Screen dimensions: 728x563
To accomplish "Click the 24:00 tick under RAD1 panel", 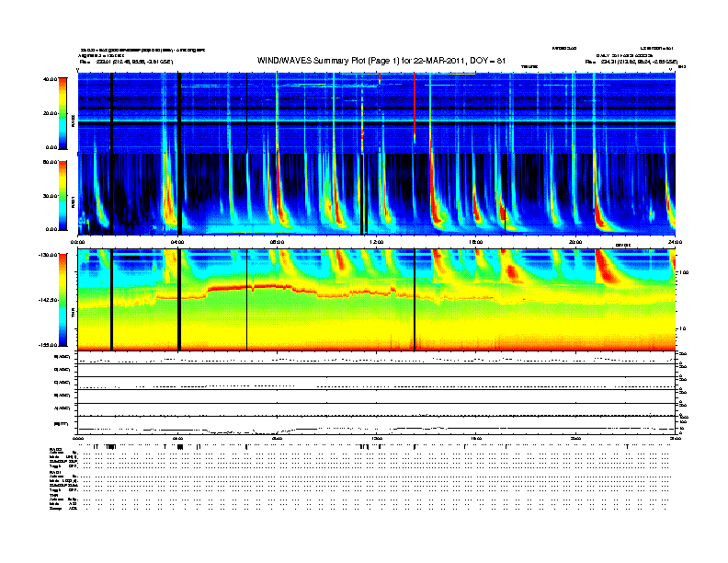I will (x=675, y=242).
